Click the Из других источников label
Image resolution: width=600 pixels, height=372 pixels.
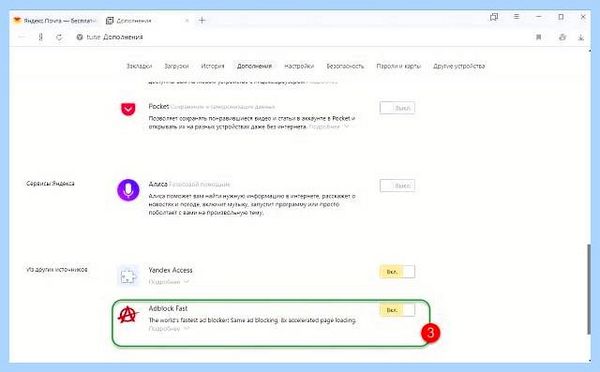click(x=57, y=269)
